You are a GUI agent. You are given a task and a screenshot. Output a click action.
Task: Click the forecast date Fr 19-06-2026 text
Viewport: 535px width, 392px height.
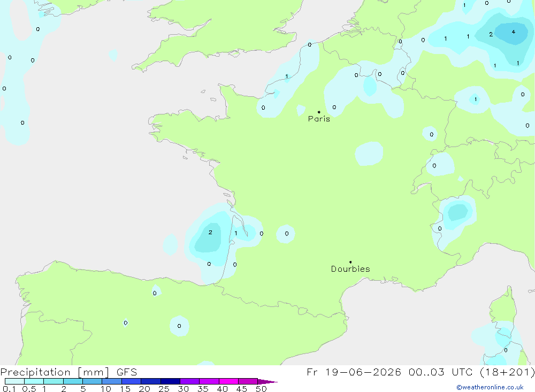[x=354, y=372]
